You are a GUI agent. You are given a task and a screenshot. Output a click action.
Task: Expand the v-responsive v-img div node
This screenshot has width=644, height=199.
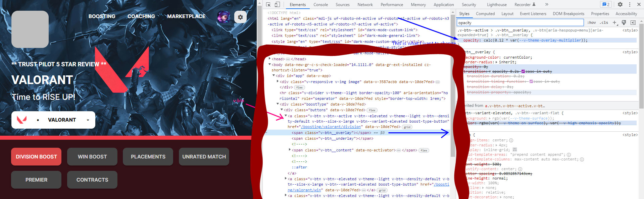[278, 81]
